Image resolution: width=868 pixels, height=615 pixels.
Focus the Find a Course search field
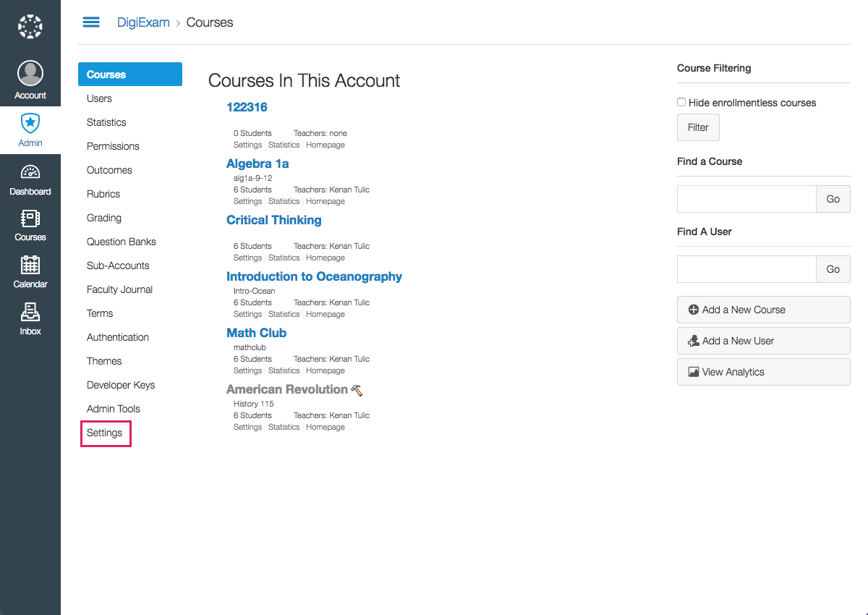coord(746,199)
